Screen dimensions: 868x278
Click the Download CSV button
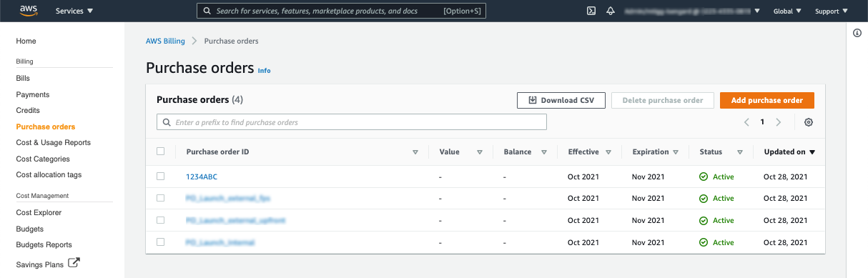561,100
